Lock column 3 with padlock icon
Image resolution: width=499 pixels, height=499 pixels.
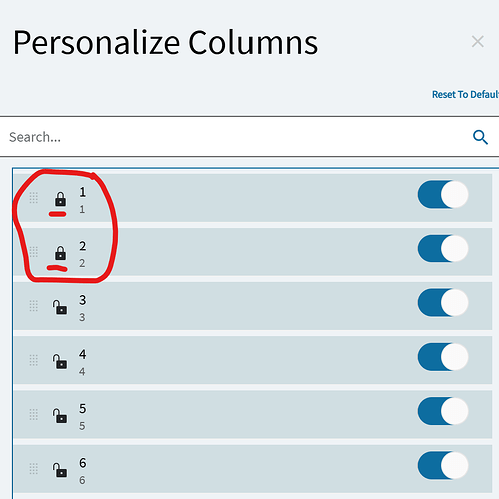(60, 307)
